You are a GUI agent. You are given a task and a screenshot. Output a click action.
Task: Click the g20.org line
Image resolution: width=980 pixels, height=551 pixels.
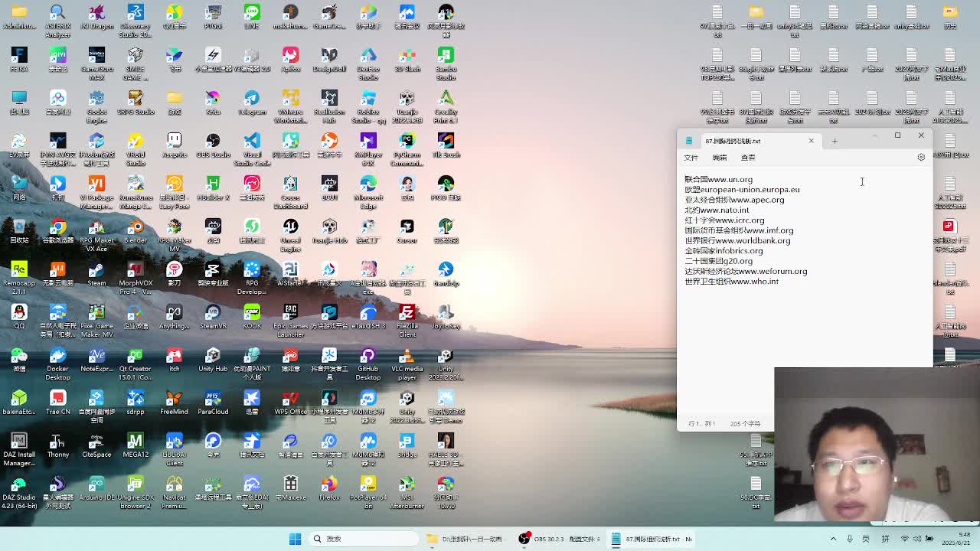718,261
